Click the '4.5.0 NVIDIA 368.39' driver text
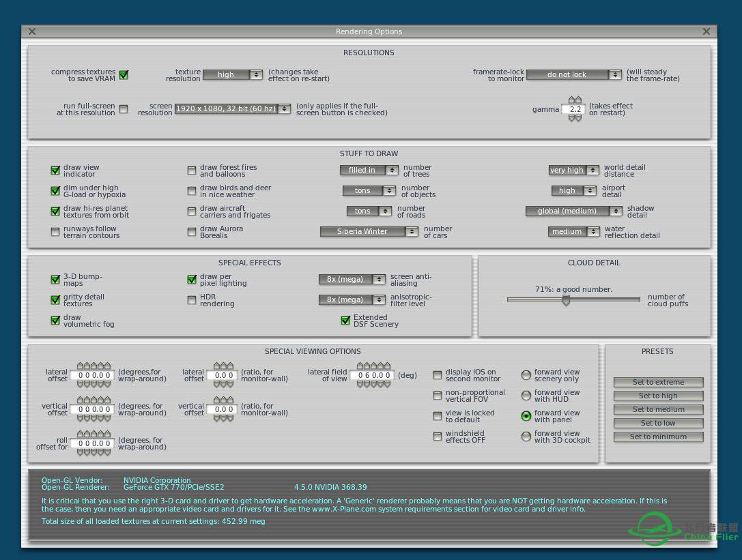The image size is (742, 560). tap(330, 487)
